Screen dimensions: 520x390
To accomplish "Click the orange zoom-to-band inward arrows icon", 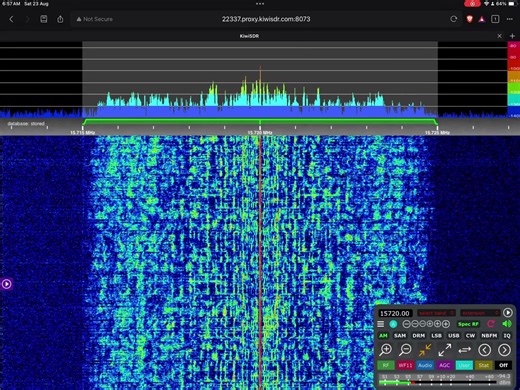I will [x=425, y=350].
